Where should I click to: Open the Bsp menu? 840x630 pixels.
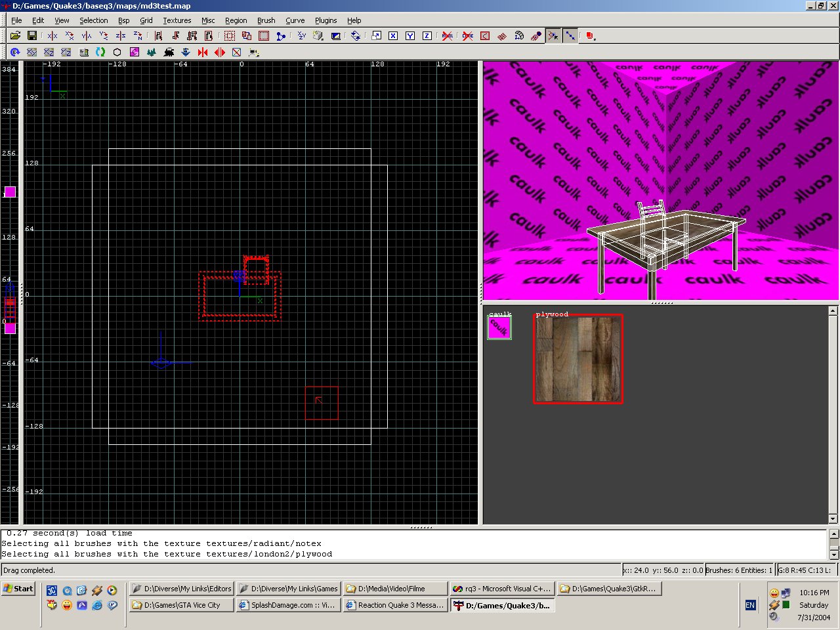(x=123, y=20)
